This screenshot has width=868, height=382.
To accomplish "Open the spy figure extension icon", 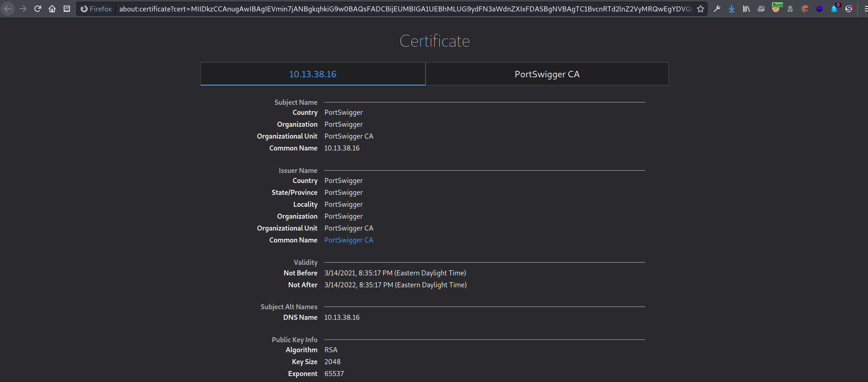I will 790,9.
